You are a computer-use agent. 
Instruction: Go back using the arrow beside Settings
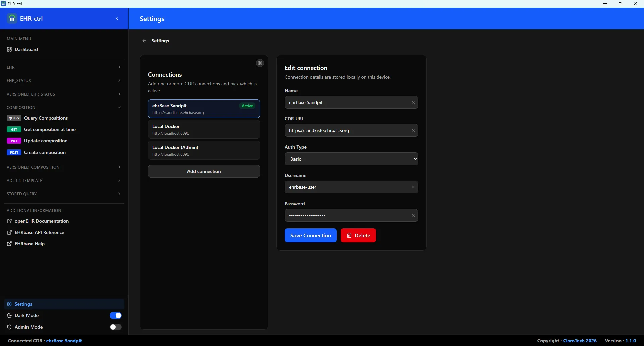[144, 41]
